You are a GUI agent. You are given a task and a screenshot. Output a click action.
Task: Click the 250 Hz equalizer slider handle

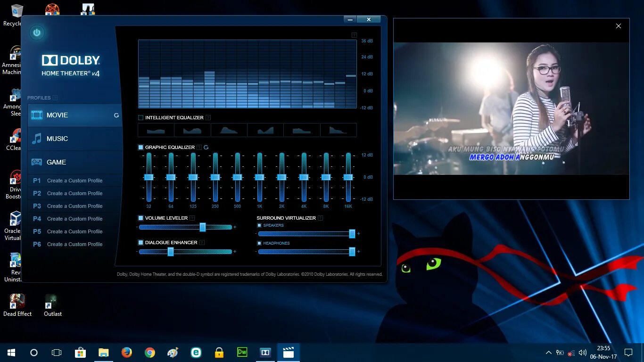(215, 177)
